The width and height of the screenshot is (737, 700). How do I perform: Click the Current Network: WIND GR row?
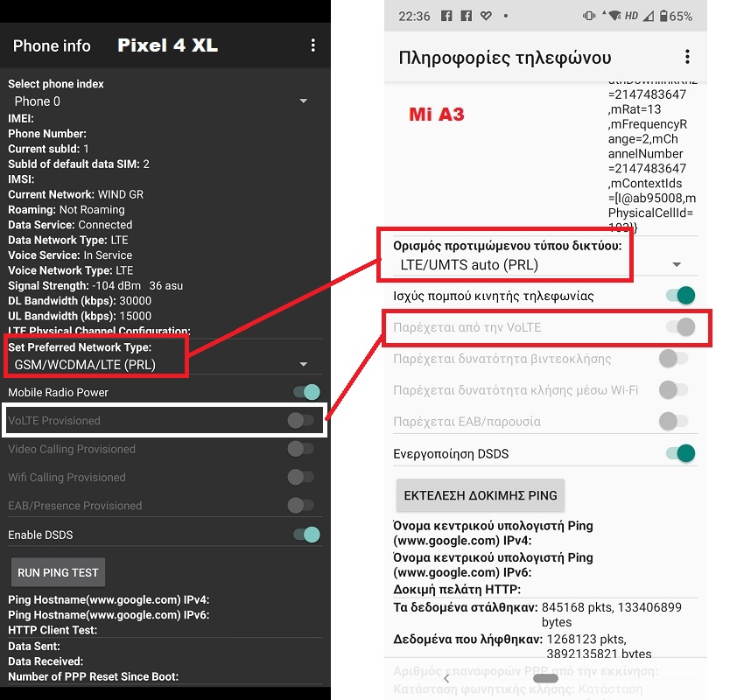[75, 194]
